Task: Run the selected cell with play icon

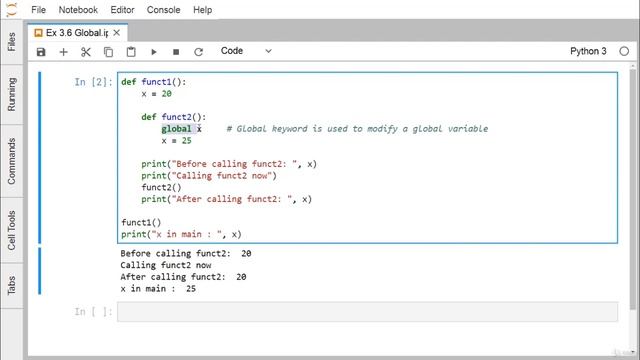Action: (x=153, y=52)
